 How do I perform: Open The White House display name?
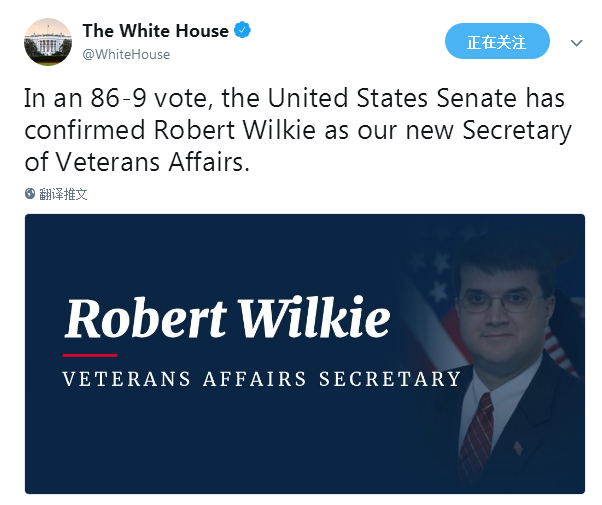[155, 31]
